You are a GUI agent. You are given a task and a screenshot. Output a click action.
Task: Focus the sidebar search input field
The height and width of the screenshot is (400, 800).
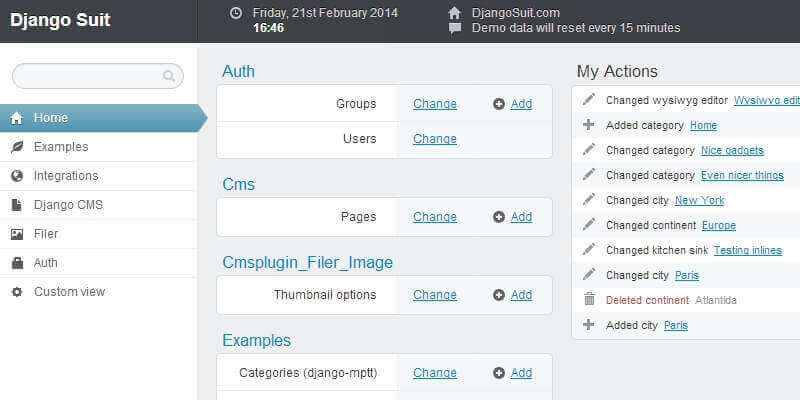pyautogui.click(x=88, y=76)
